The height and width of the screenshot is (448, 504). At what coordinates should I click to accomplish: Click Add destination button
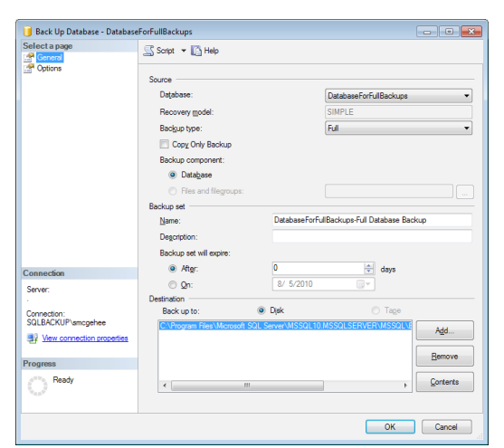point(444,330)
